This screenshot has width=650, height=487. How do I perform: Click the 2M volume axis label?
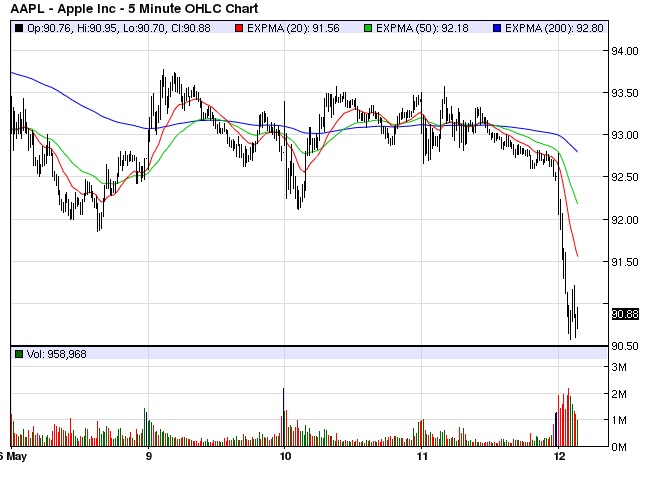(619, 394)
